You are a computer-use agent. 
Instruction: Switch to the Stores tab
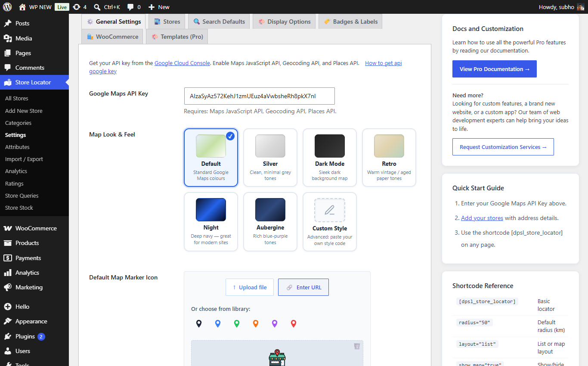click(x=167, y=22)
